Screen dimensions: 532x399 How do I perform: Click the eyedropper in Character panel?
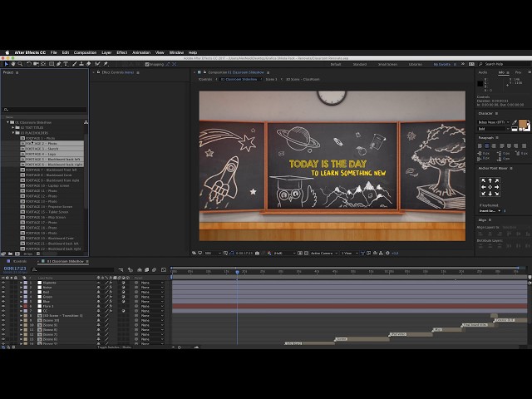tap(515, 122)
